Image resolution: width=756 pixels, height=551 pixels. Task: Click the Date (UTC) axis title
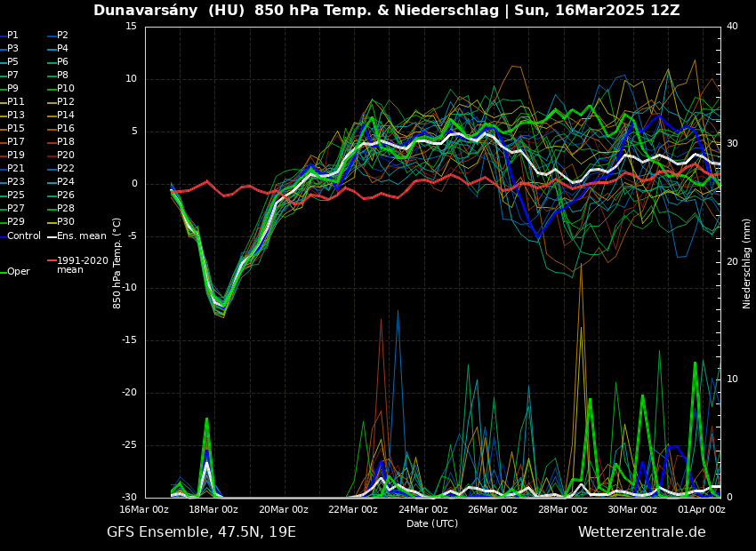[x=432, y=523]
